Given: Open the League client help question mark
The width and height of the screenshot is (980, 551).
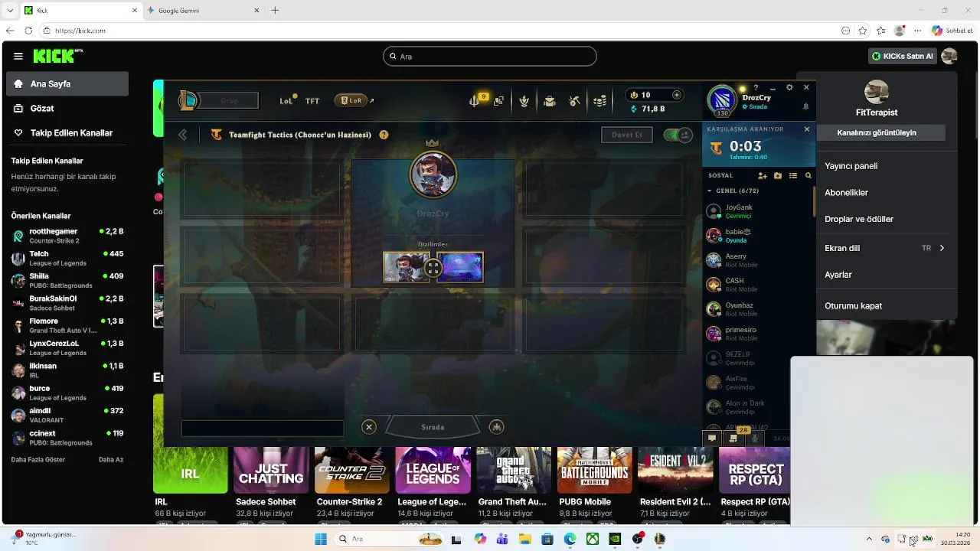Looking at the screenshot, I should pyautogui.click(x=756, y=88).
